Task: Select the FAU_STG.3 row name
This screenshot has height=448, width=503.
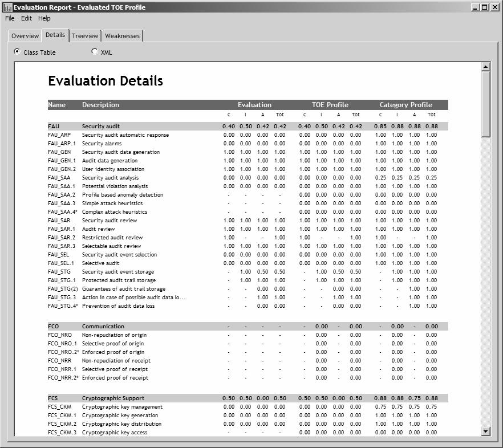Action: pos(62,298)
